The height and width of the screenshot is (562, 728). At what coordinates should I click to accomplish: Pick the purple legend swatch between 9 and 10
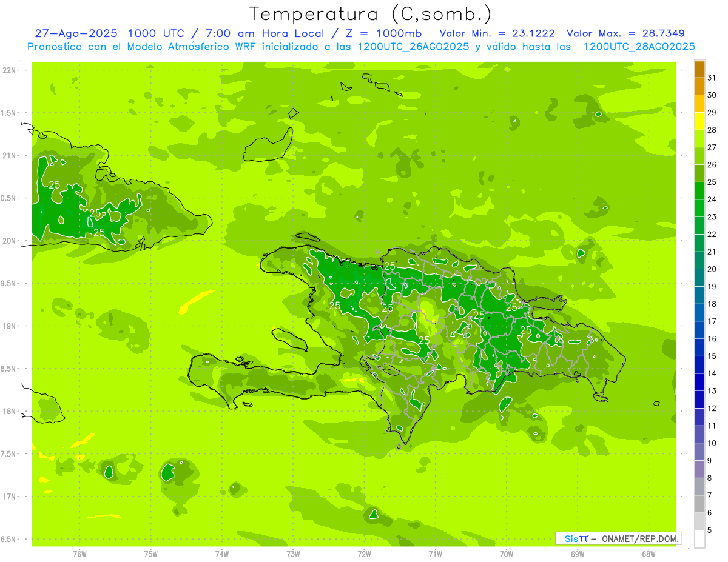click(x=699, y=452)
